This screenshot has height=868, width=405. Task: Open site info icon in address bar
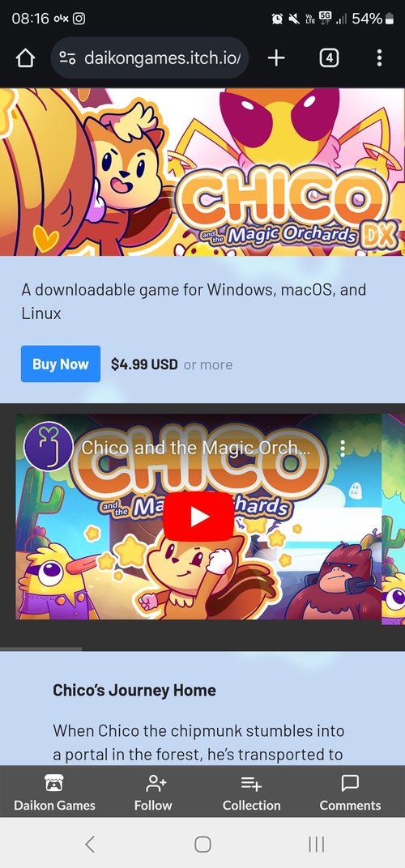67,57
